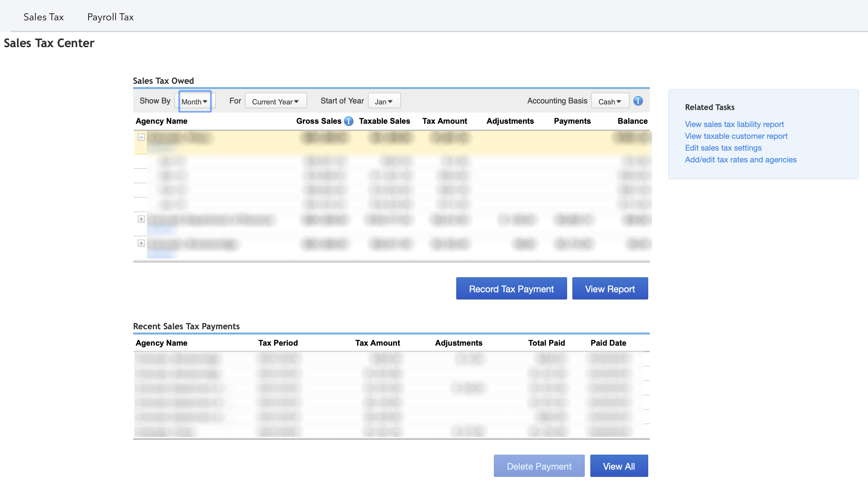
Task: Open the Cash accounting basis dropdown
Action: [610, 100]
